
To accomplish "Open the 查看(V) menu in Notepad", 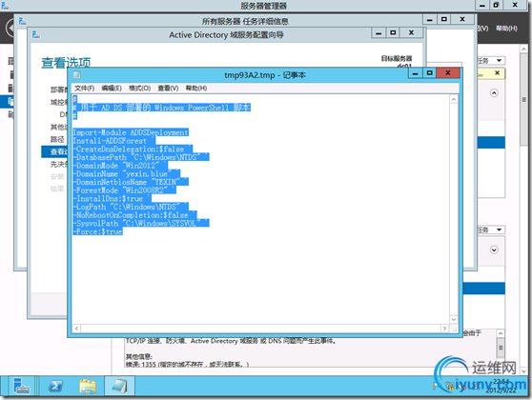I will (168, 89).
